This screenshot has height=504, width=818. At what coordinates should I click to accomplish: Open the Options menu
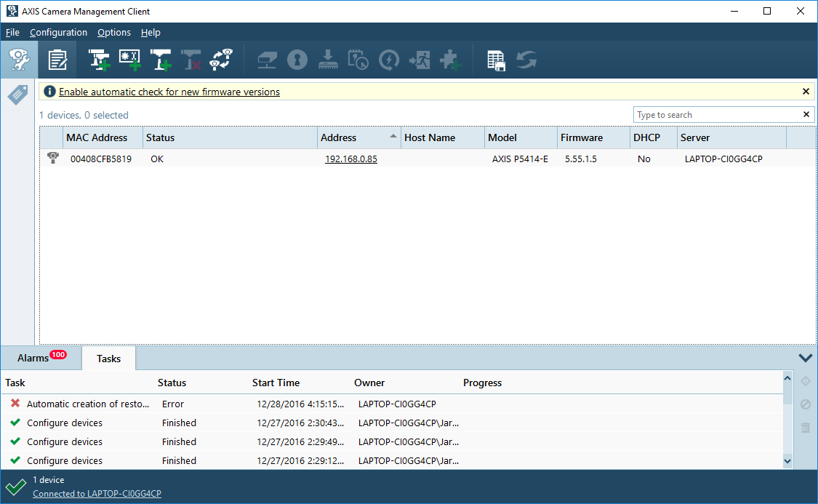click(114, 32)
